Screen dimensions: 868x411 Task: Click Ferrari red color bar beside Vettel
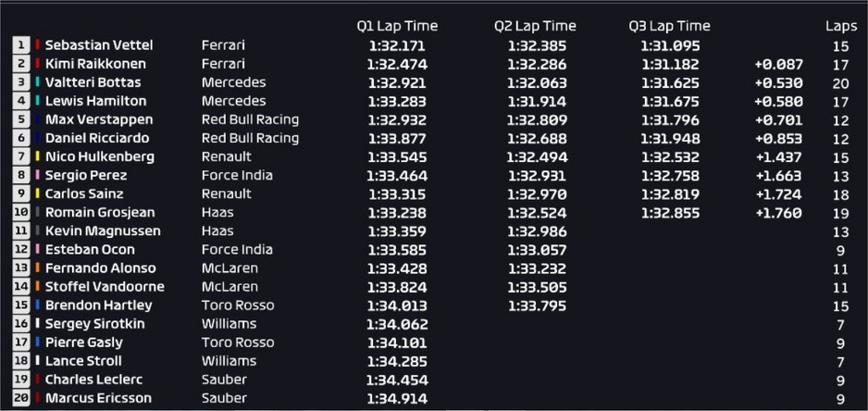click(38, 45)
